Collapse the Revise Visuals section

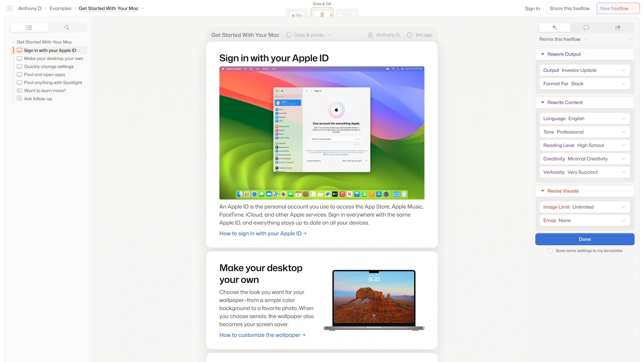click(543, 191)
